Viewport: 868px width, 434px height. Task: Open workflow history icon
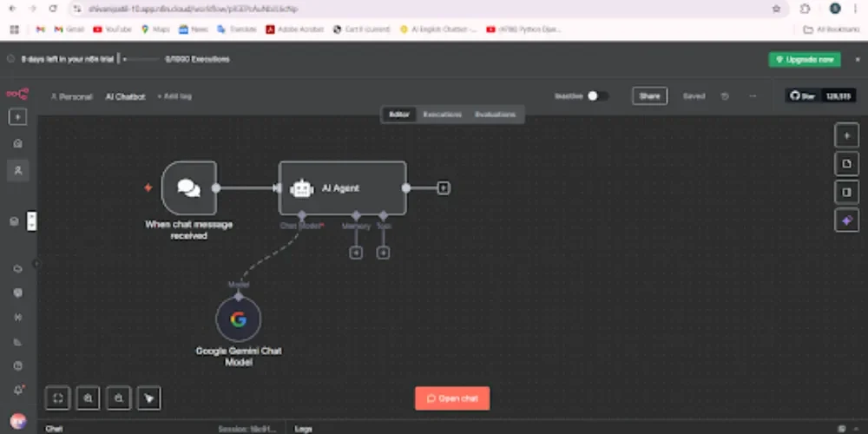point(725,96)
